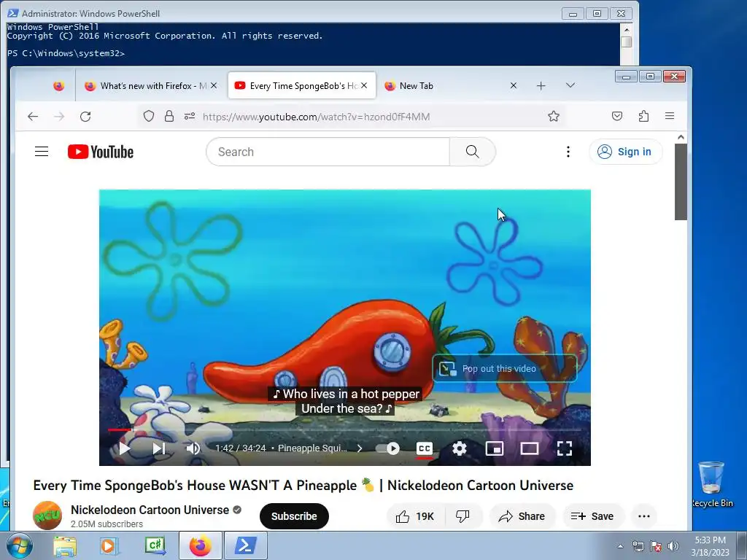Open Windows Media Player from taskbar
Screen dimensions: 747x560
pyautogui.click(x=109, y=545)
